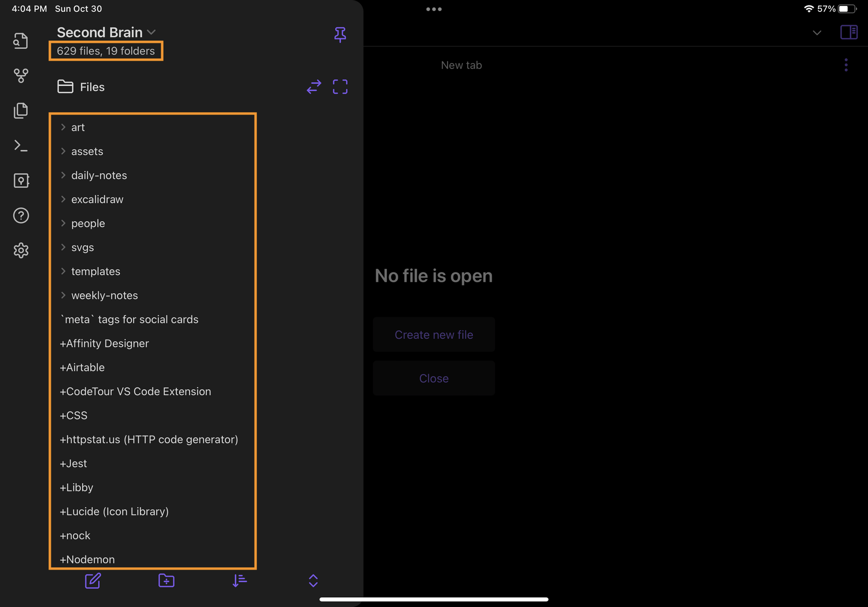Open the Help panel
Image resolution: width=868 pixels, height=607 pixels.
(21, 216)
